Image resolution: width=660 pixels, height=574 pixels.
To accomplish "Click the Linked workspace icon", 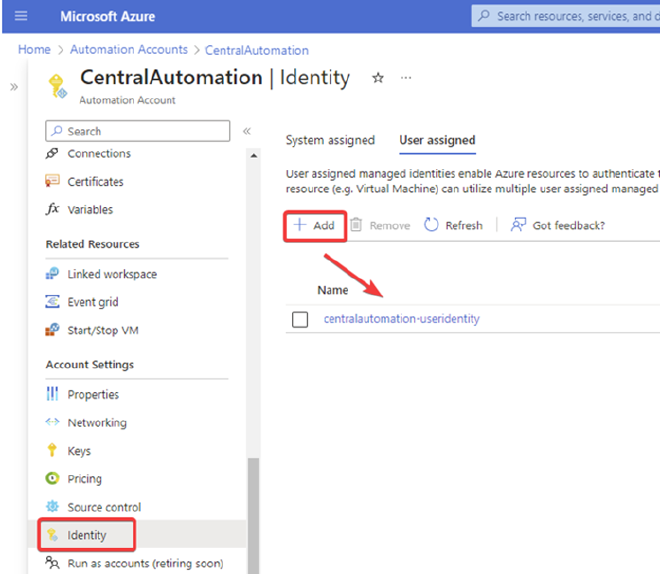I will click(52, 274).
